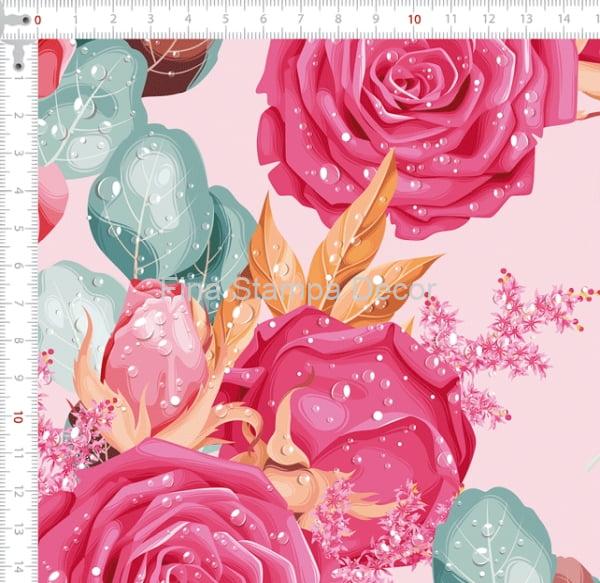600x583 pixels.
Task: Click the 5 mark on the left ruler
Action: pyautogui.click(x=19, y=228)
